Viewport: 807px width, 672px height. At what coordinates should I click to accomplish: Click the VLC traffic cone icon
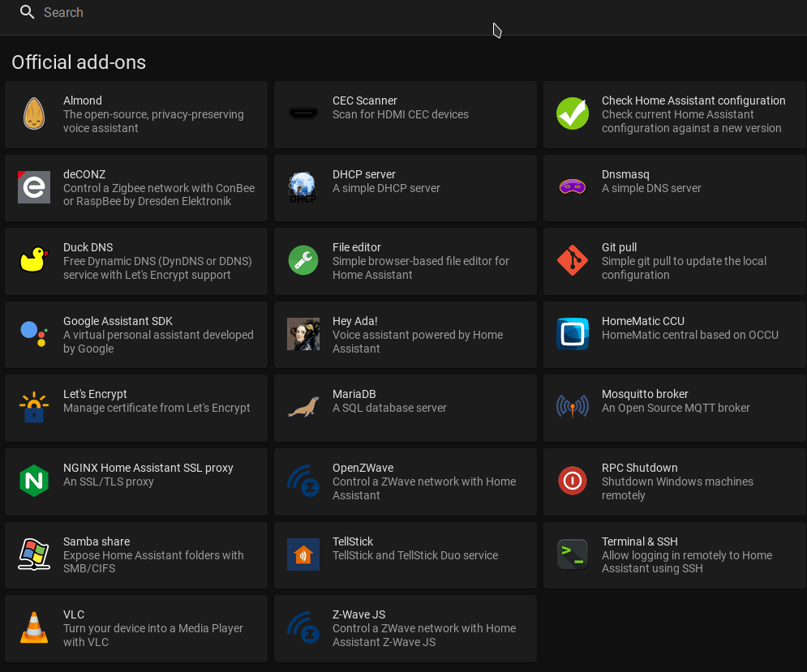(x=34, y=627)
